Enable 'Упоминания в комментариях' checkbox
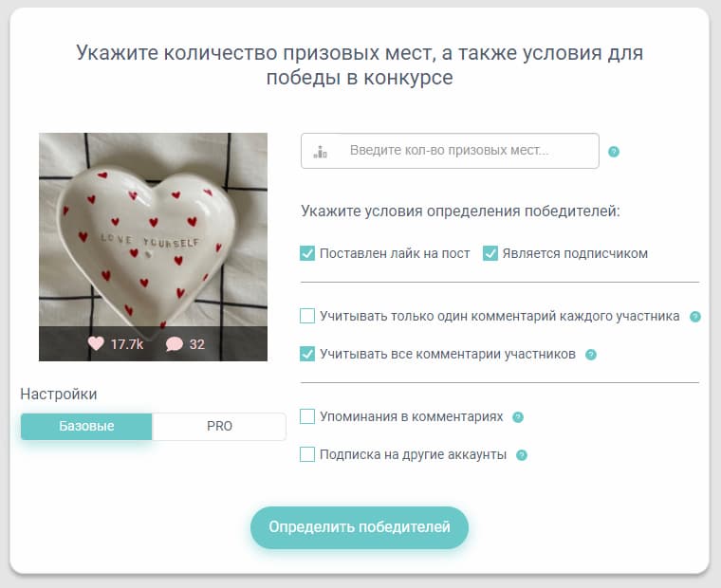This screenshot has height=588, width=721. [307, 416]
